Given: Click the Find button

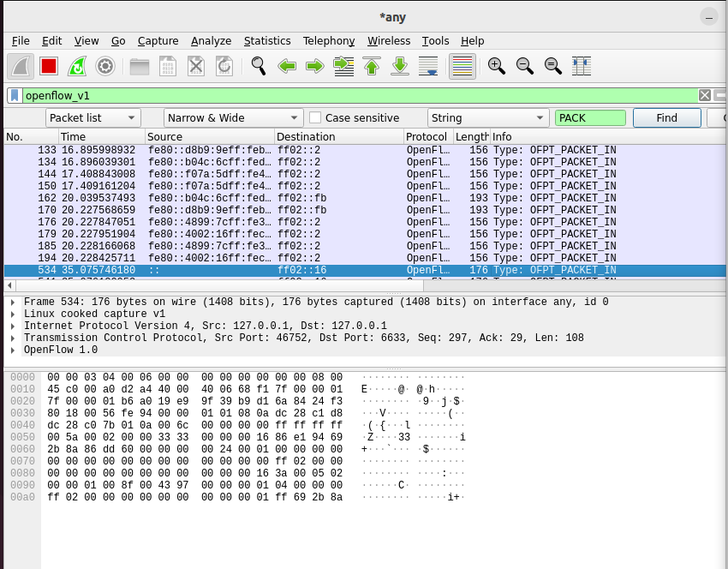Looking at the screenshot, I should tap(666, 118).
